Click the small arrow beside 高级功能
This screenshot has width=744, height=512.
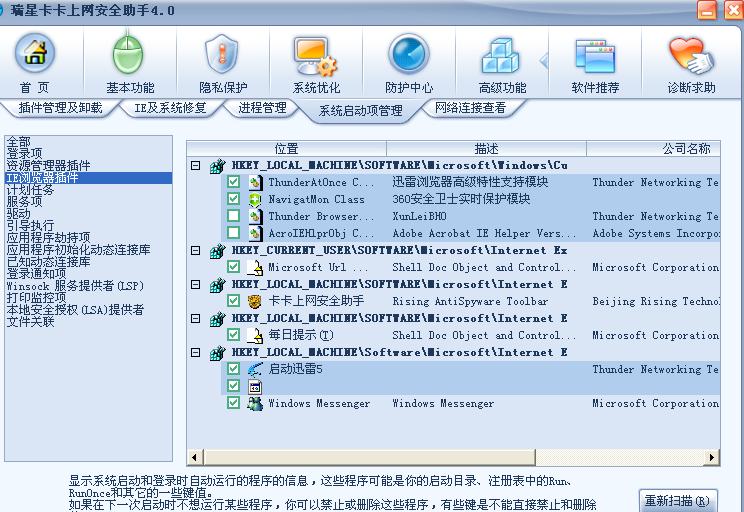pyautogui.click(x=544, y=60)
